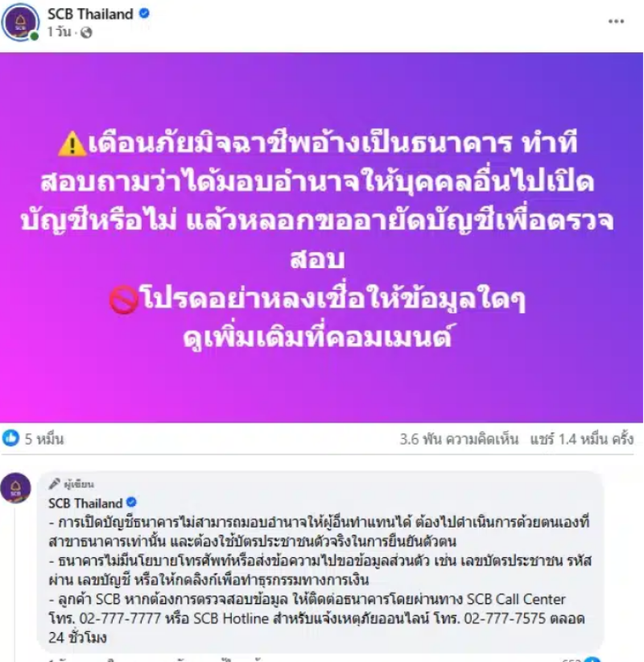The height and width of the screenshot is (662, 644).
Task: Open the แชร์ 1.4 หมื่น ครั้ง share list
Action: (x=582, y=439)
